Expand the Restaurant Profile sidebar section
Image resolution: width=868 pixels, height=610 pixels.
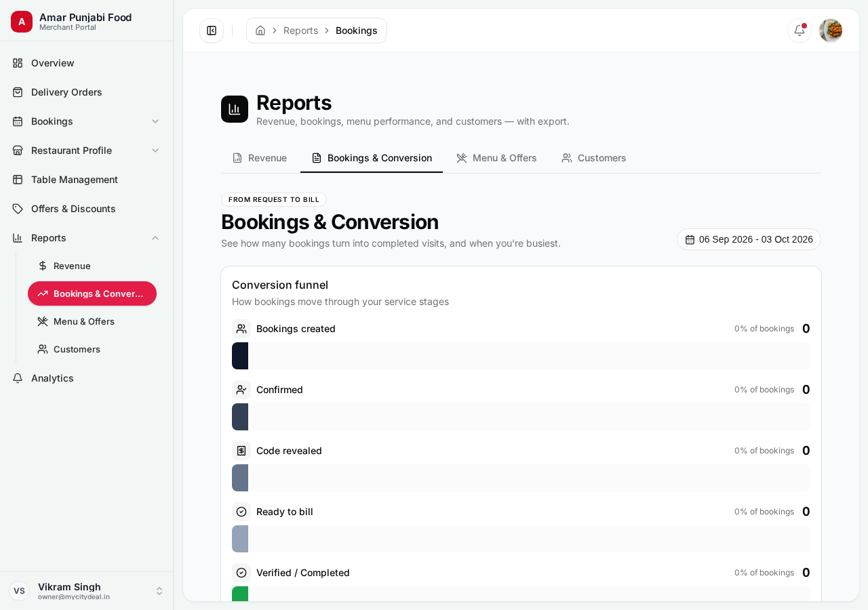pos(87,150)
